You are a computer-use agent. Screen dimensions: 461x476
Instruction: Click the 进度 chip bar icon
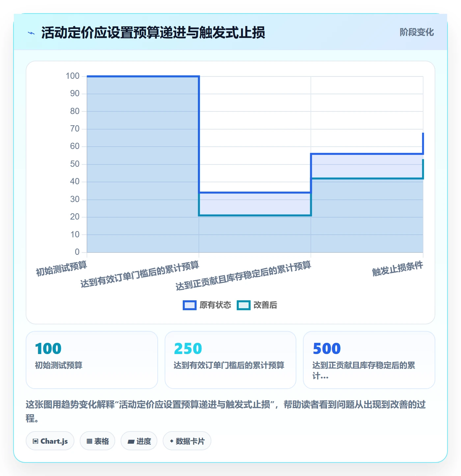pyautogui.click(x=131, y=442)
